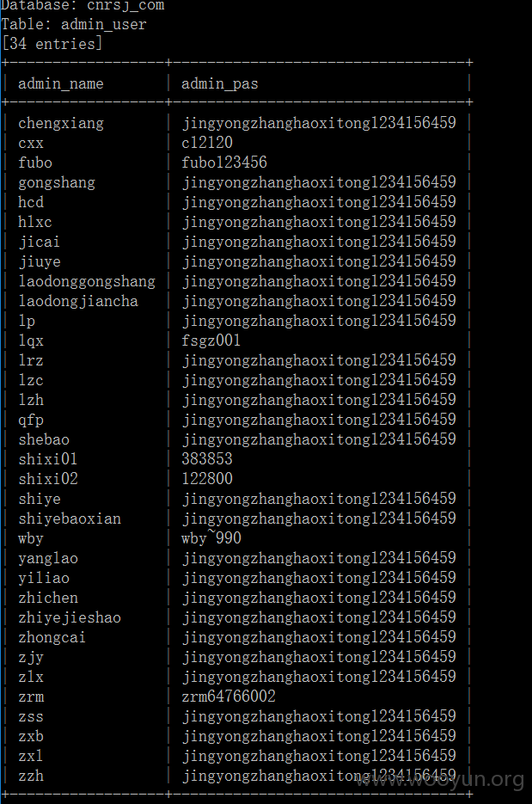Select the shebao name cell

click(44, 439)
